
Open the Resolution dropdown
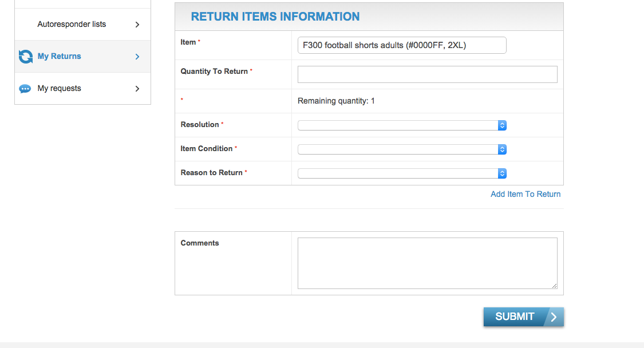[x=402, y=125]
